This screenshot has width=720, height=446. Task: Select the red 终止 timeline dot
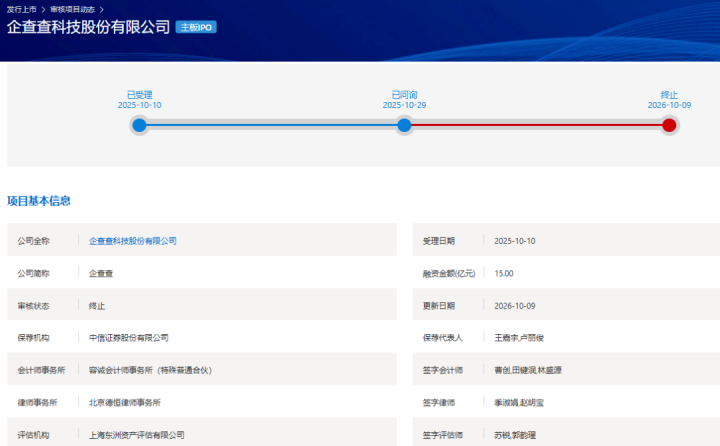click(669, 125)
